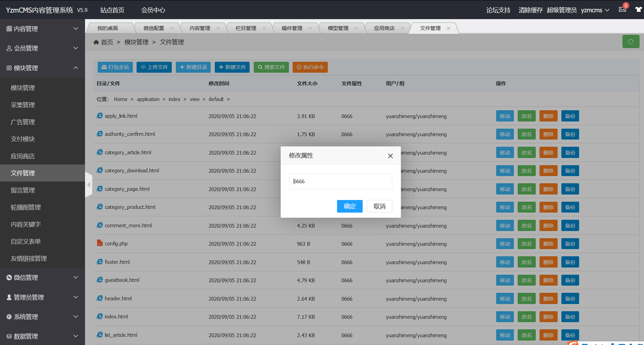644x345 pixels.
Task: Click the t-shirt theme icon
Action: click(x=638, y=10)
